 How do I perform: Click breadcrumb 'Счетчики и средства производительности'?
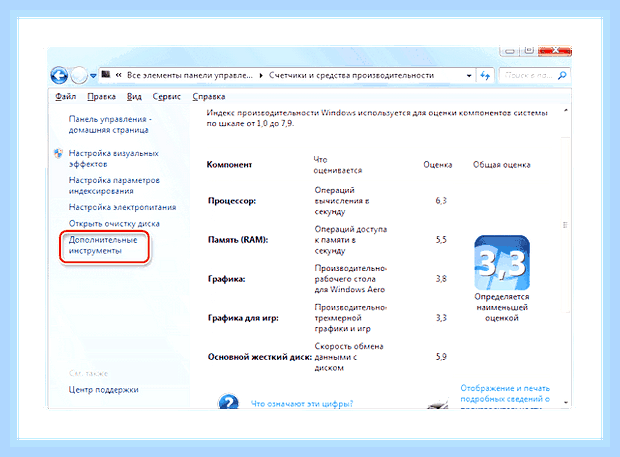point(351,76)
